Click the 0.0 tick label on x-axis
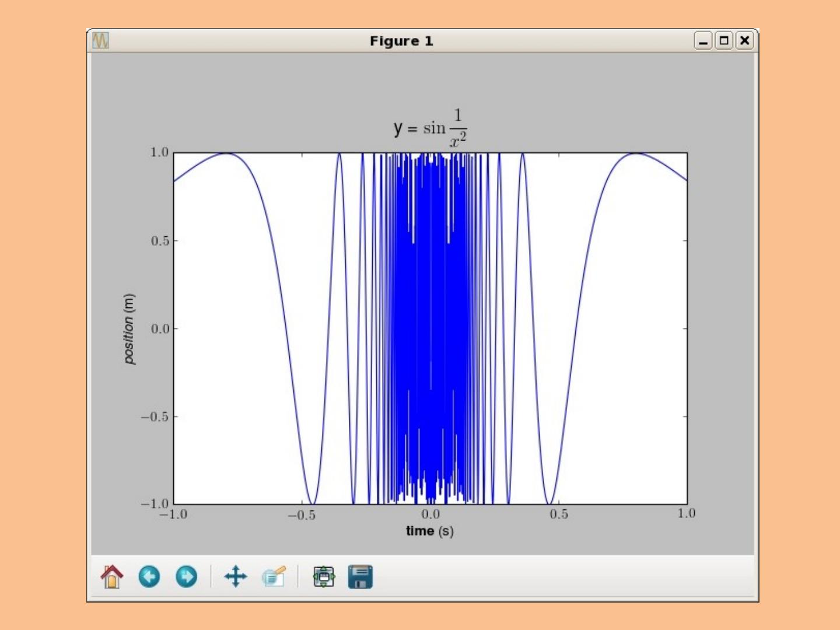The height and width of the screenshot is (630, 840). pyautogui.click(x=430, y=514)
